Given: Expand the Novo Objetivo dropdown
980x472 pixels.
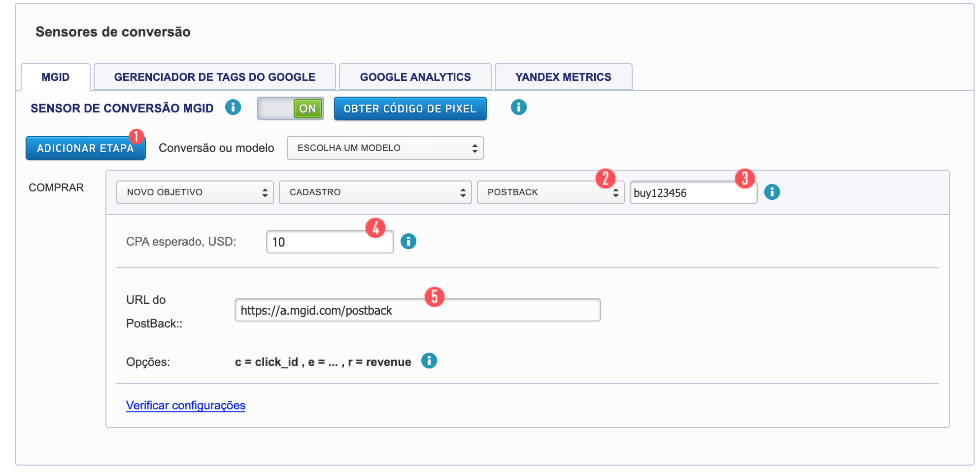Looking at the screenshot, I should pos(195,192).
